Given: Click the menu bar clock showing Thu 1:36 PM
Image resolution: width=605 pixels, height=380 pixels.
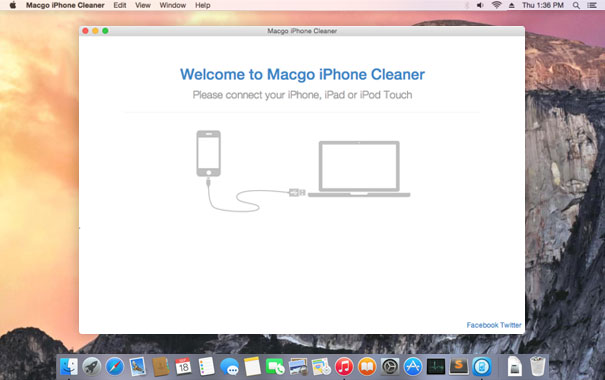Looking at the screenshot, I should pos(542,5).
